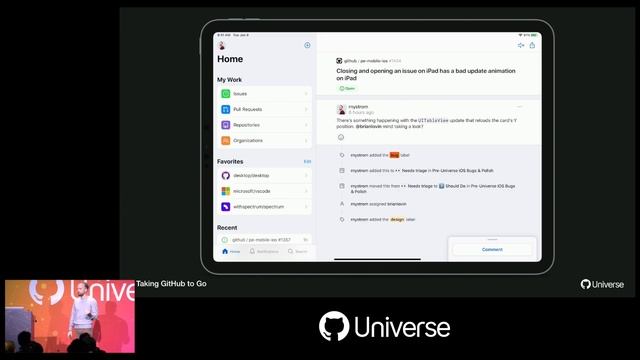Click the orange Organizations icon

[226, 140]
